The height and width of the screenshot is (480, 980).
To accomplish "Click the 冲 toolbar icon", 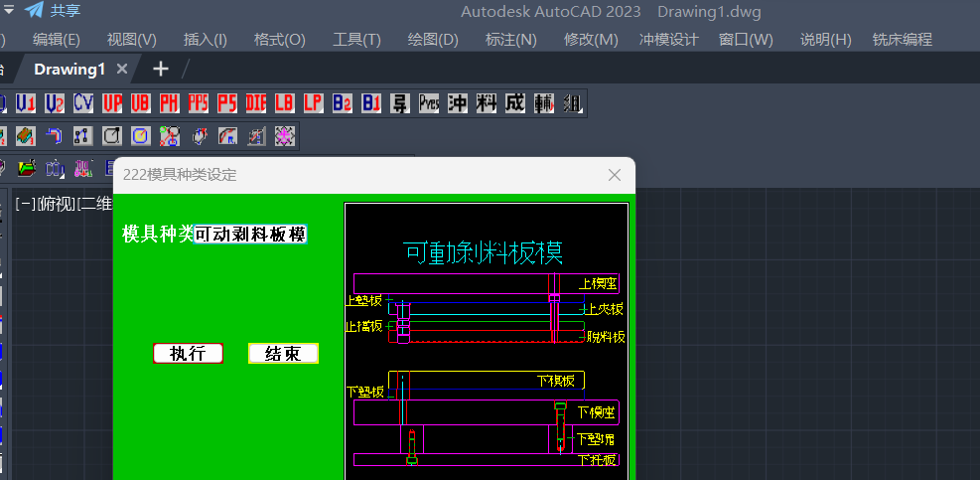I will pos(458,102).
